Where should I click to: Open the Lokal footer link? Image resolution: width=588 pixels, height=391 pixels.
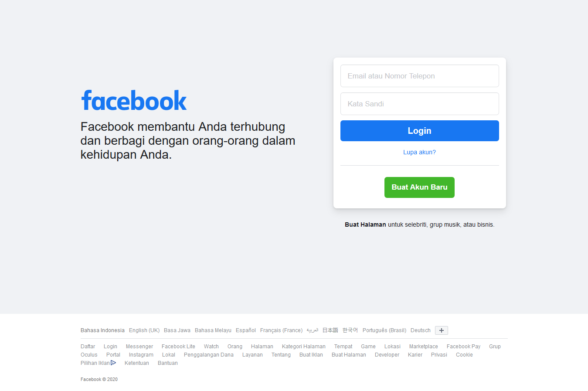(x=169, y=355)
